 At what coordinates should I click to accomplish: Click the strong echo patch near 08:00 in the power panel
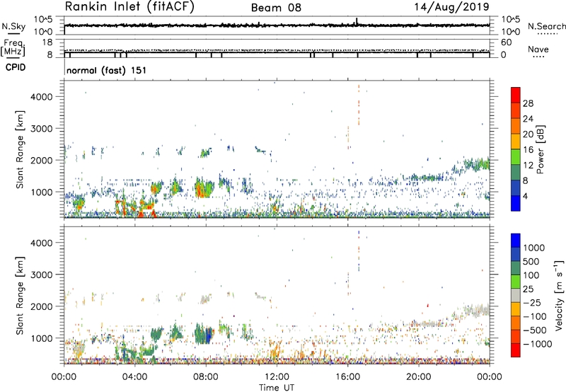[204, 188]
